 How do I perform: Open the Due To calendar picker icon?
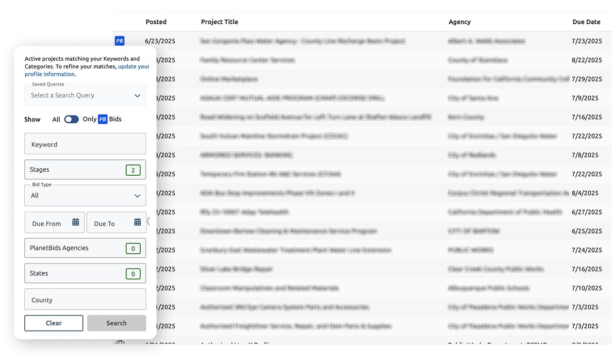138,222
